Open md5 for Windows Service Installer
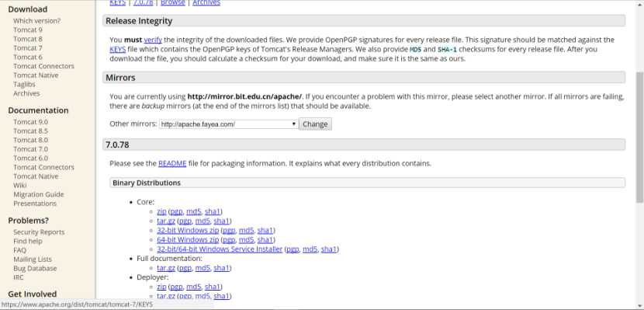 click(x=310, y=249)
